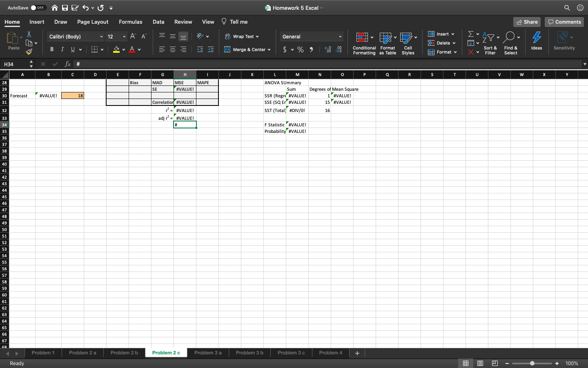Toggle align left button

[x=162, y=49]
